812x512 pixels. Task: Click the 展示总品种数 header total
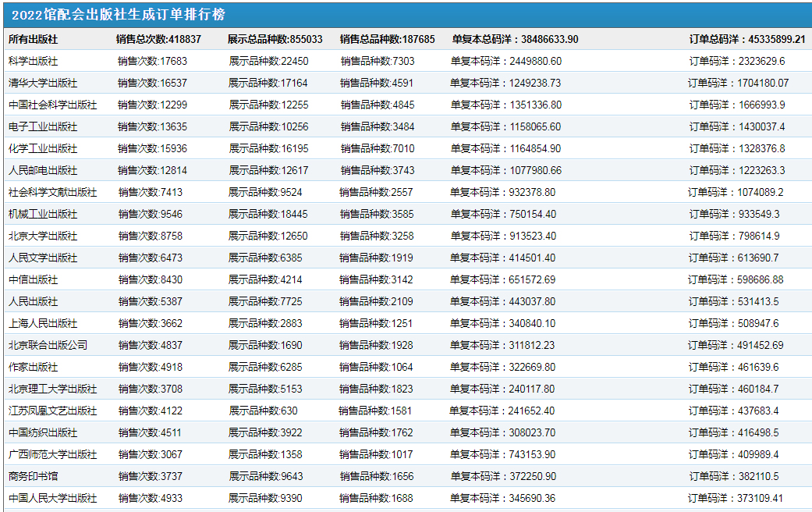(275, 39)
